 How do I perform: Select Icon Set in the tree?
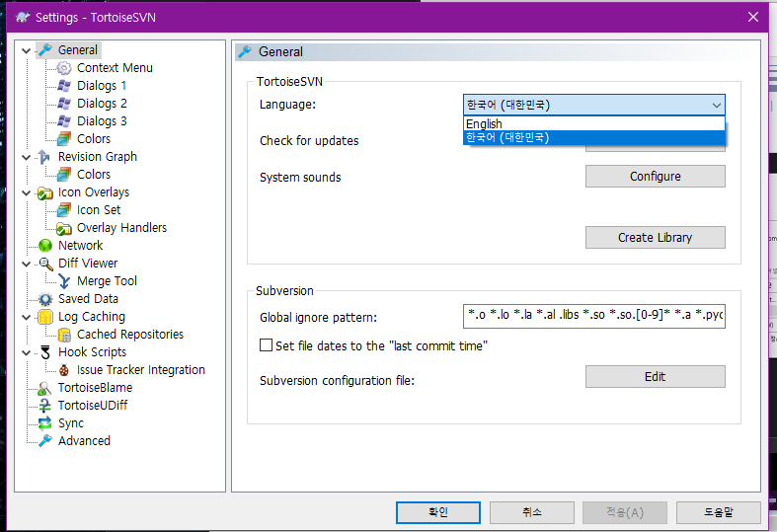(99, 210)
